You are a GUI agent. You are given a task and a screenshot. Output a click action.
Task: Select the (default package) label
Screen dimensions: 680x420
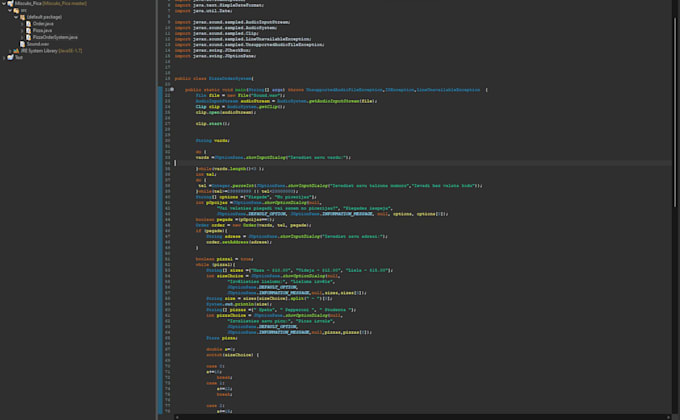44,17
